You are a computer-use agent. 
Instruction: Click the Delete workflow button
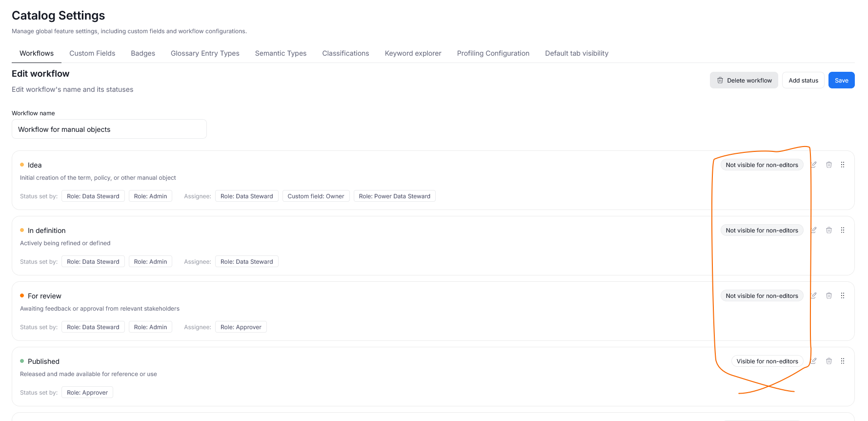pyautogui.click(x=744, y=80)
